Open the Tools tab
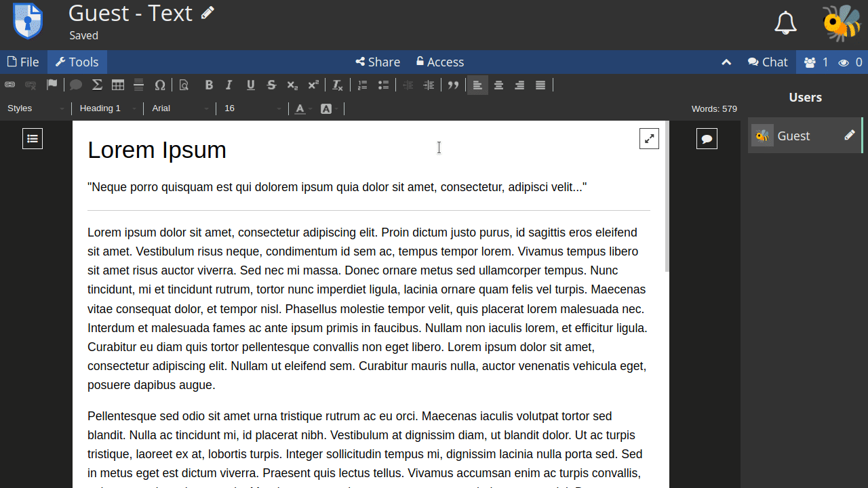This screenshot has width=868, height=488. (x=77, y=62)
